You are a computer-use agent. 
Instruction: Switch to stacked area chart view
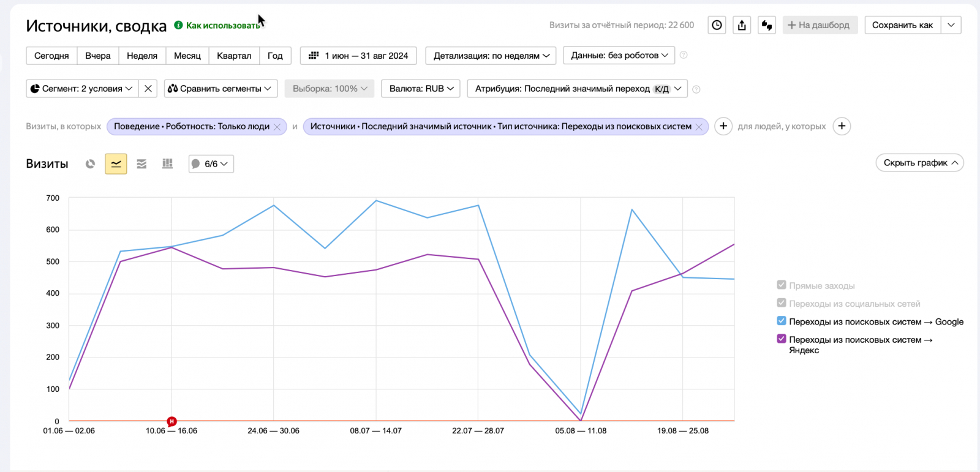[x=141, y=164]
